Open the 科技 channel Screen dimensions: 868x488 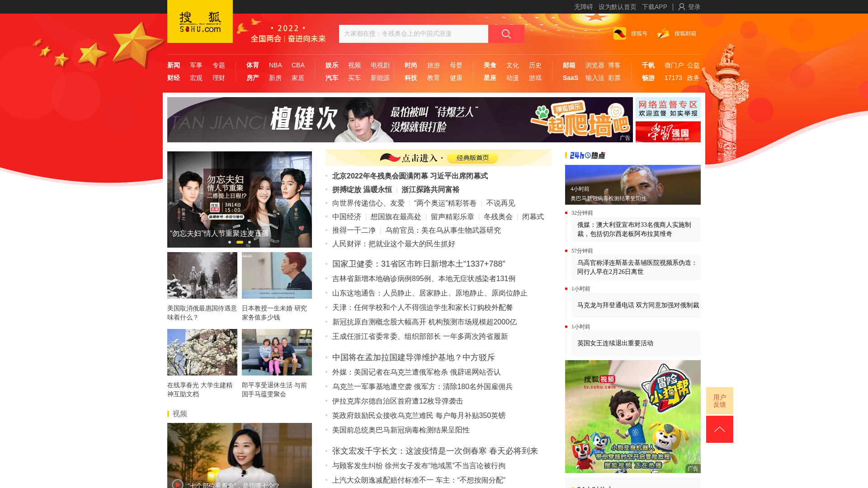click(411, 78)
